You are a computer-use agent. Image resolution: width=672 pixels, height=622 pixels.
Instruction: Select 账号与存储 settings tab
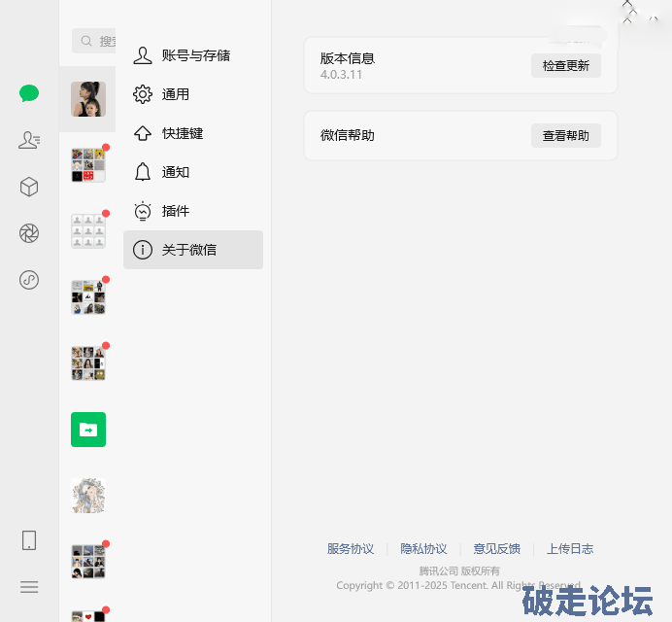(193, 55)
